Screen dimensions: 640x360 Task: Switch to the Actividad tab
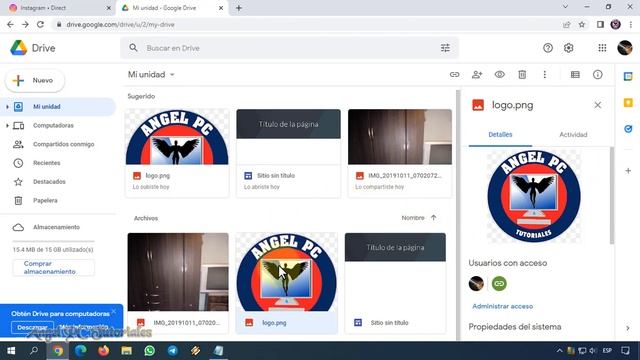(x=573, y=135)
